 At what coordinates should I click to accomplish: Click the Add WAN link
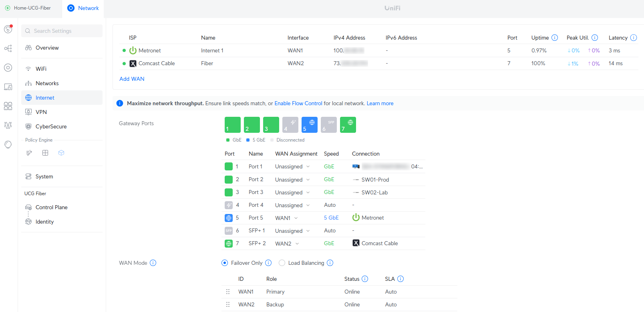point(132,79)
